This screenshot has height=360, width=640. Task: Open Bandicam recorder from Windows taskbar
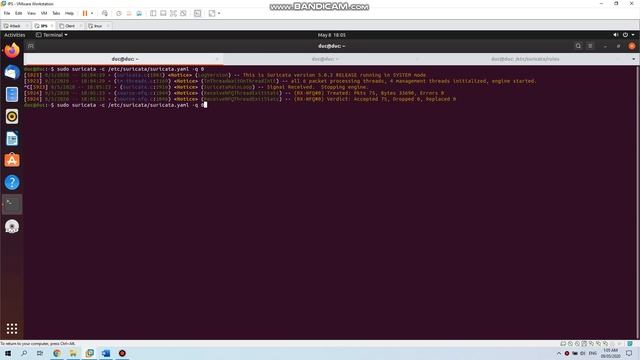pyautogui.click(x=122, y=353)
